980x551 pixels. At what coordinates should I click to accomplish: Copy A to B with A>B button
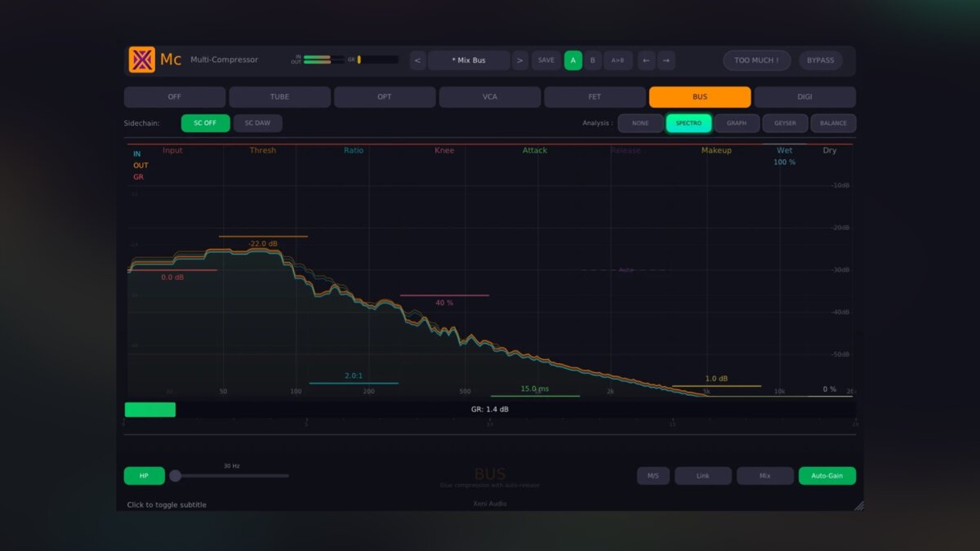tap(618, 60)
